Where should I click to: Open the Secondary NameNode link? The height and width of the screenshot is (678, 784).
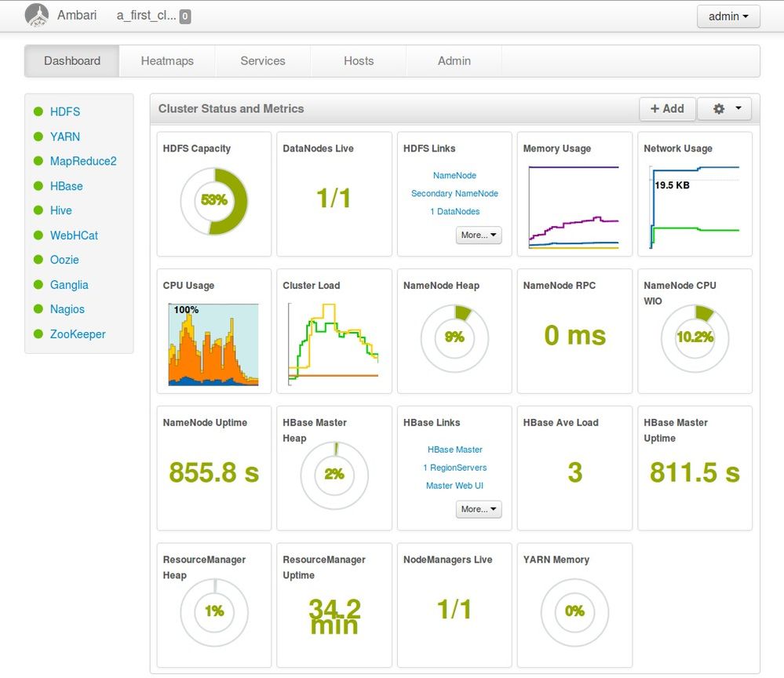point(454,193)
